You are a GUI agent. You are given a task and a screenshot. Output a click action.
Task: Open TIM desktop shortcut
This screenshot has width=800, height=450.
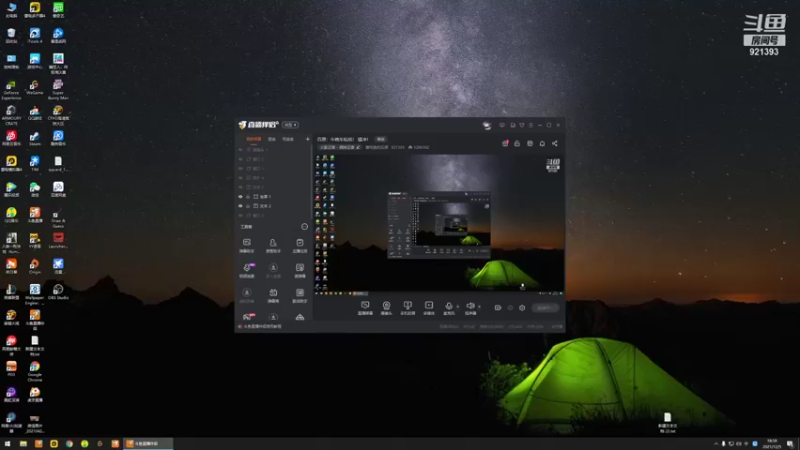(35, 164)
